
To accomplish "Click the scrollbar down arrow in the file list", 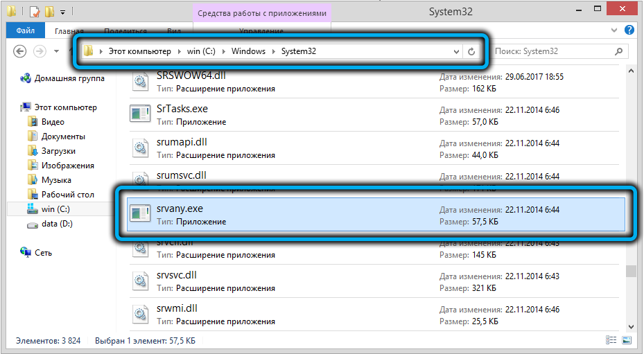I will click(x=630, y=326).
